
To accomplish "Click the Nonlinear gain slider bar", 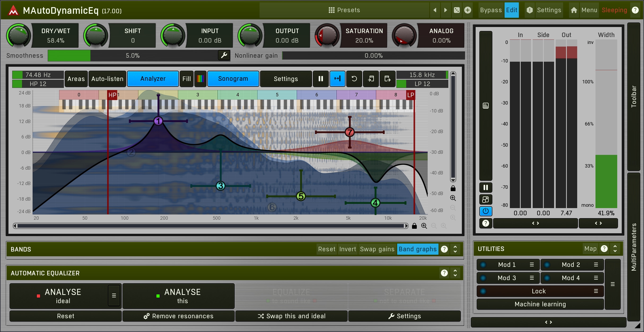I will [x=373, y=56].
